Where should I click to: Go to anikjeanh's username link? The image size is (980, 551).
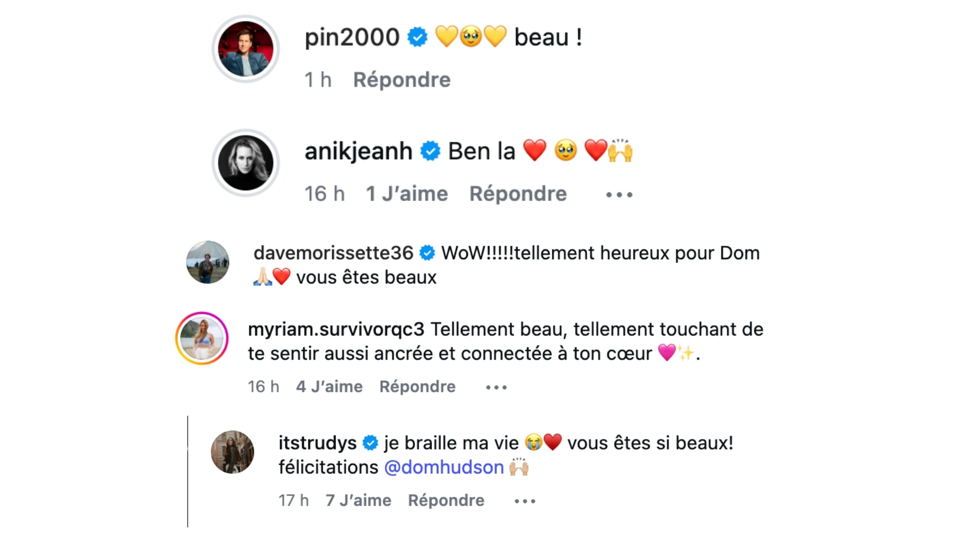358,151
